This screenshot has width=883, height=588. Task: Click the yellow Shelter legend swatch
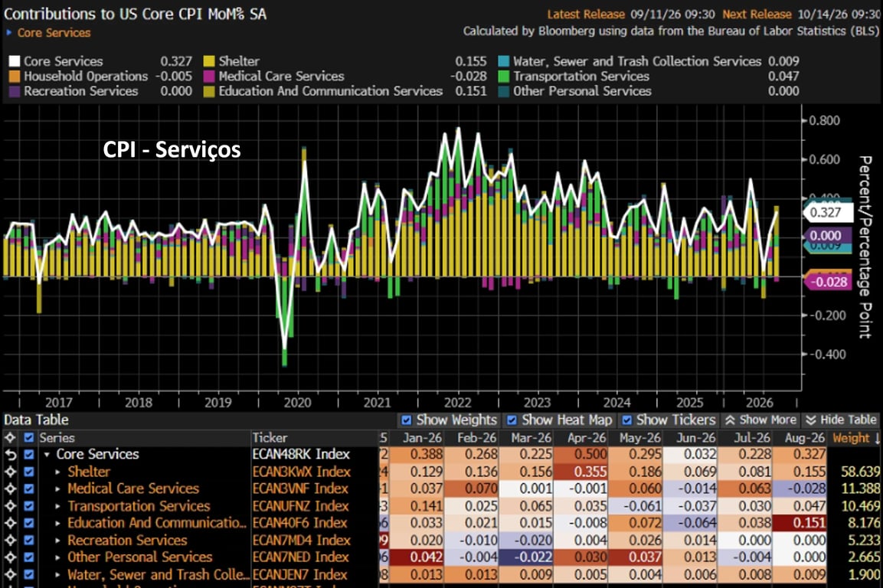[209, 61]
